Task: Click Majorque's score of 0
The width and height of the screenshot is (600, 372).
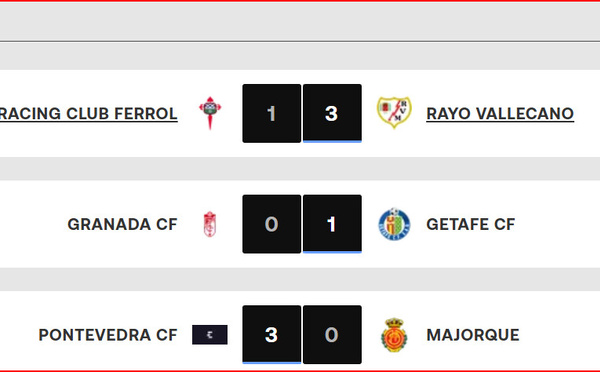Action: tap(332, 334)
